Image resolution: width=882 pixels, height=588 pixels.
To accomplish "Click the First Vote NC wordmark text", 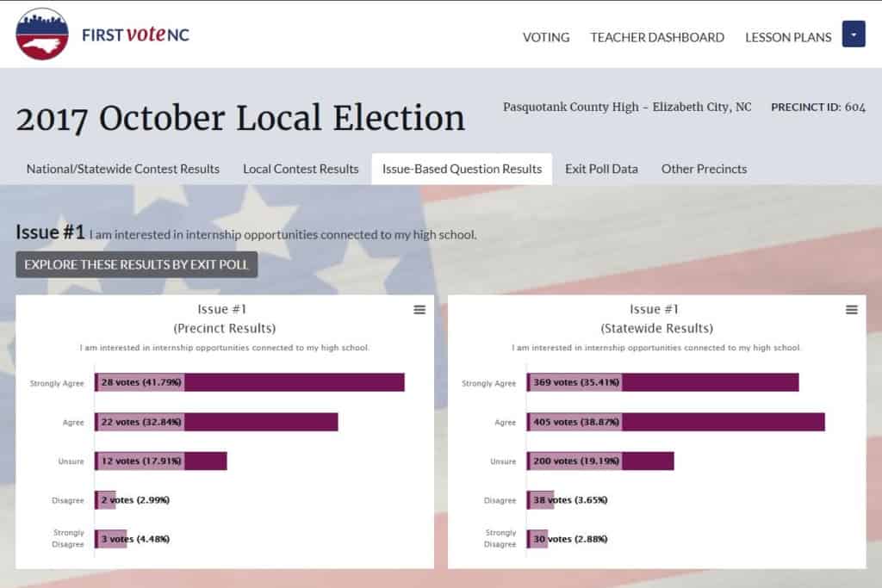I will pyautogui.click(x=135, y=34).
